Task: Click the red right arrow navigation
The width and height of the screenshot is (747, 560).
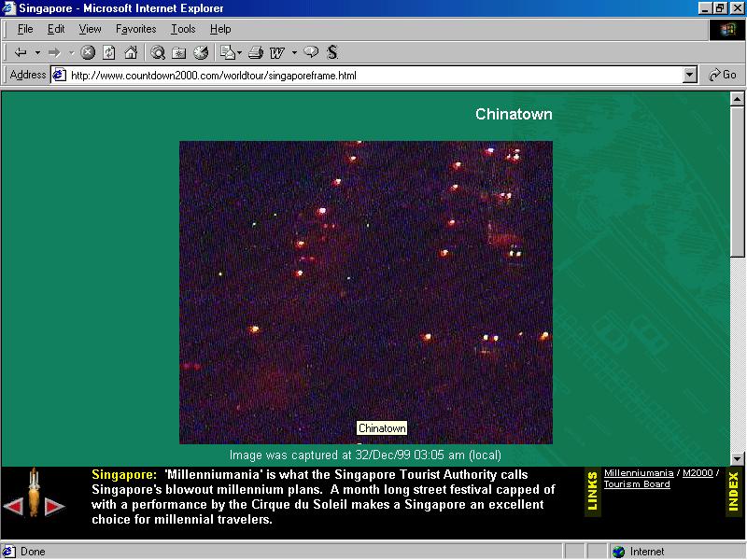Action: tap(54, 506)
